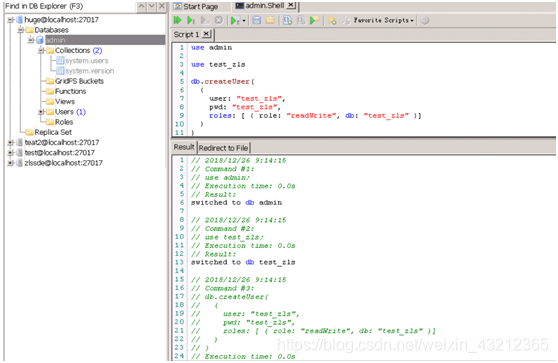Open script file with folder icon

[x=270, y=20]
